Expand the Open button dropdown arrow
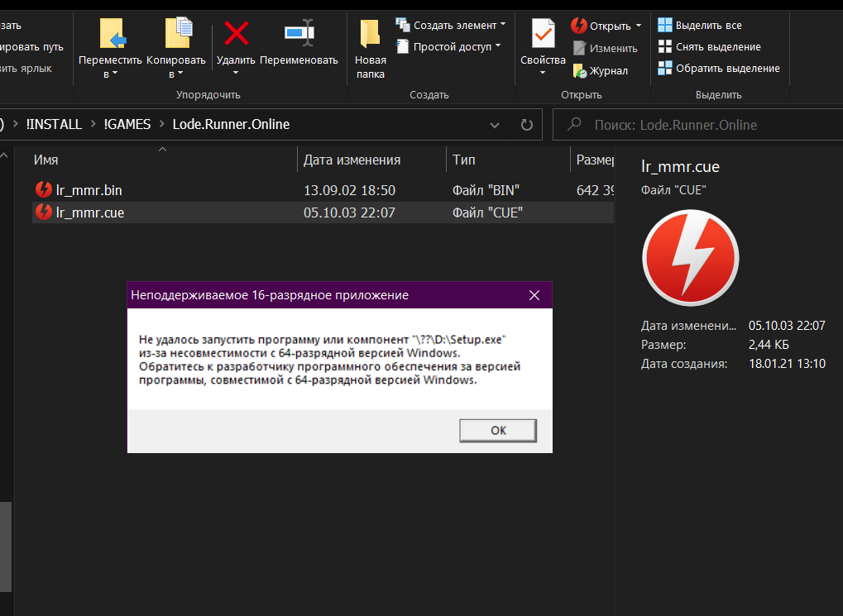Image resolution: width=843 pixels, height=616 pixels. (639, 26)
